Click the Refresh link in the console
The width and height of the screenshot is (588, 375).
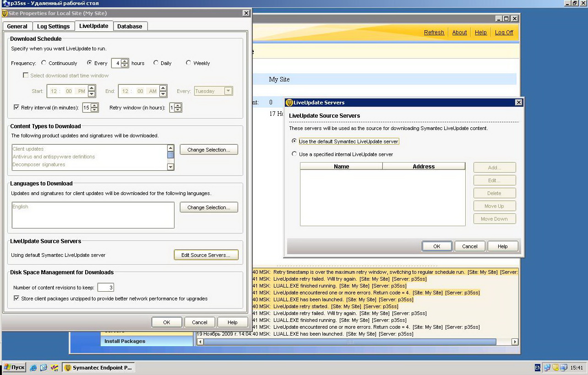click(434, 33)
